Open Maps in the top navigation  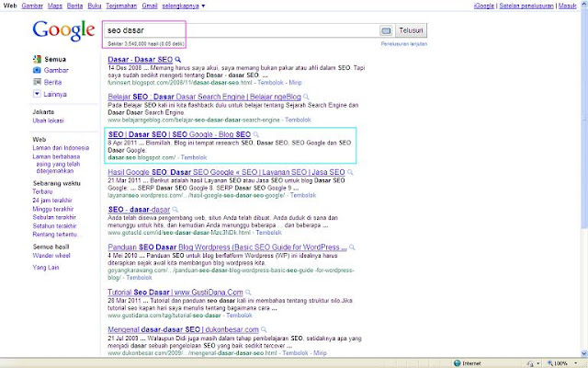tap(55, 6)
